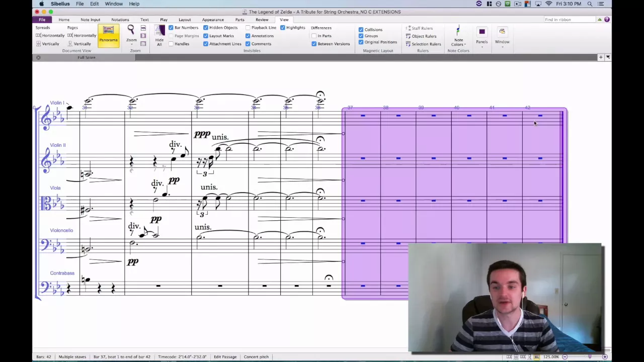Toggle Original Positions checkbox
This screenshot has width=644, height=362.
click(361, 42)
